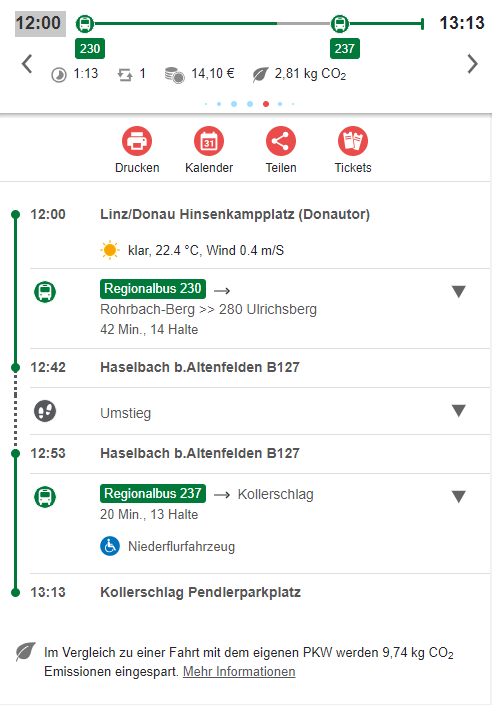492x705 pixels.
Task: Go to the previous connection with left chevron
Action: click(27, 63)
